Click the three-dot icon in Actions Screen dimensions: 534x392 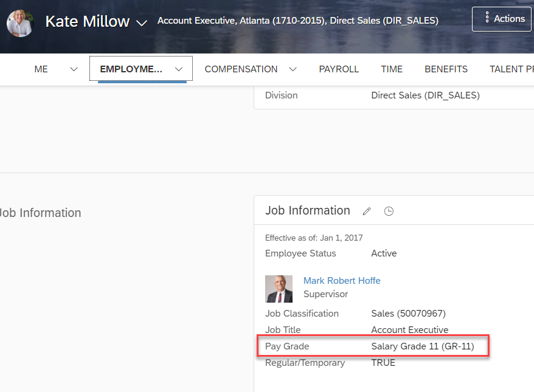coord(487,17)
